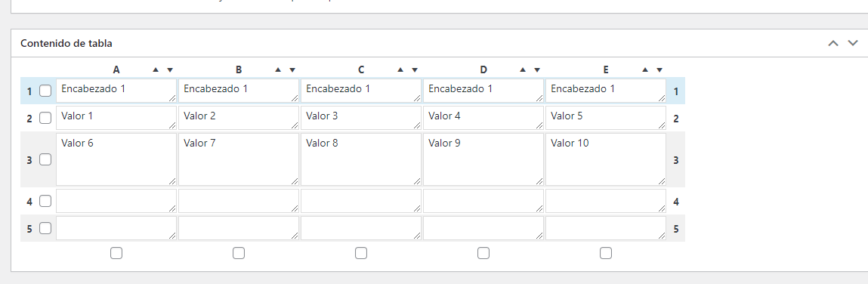
Task: Move Contenido de tabla panel up
Action: click(x=833, y=43)
